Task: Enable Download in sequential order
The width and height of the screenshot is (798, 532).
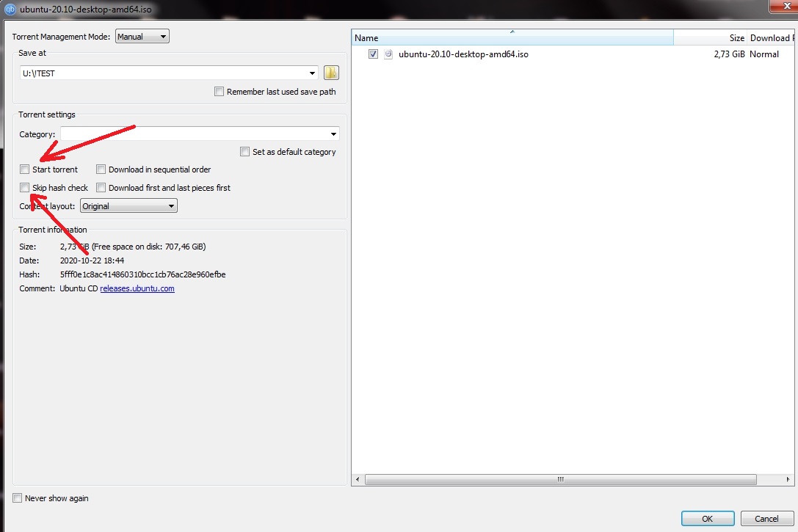Action: 101,170
